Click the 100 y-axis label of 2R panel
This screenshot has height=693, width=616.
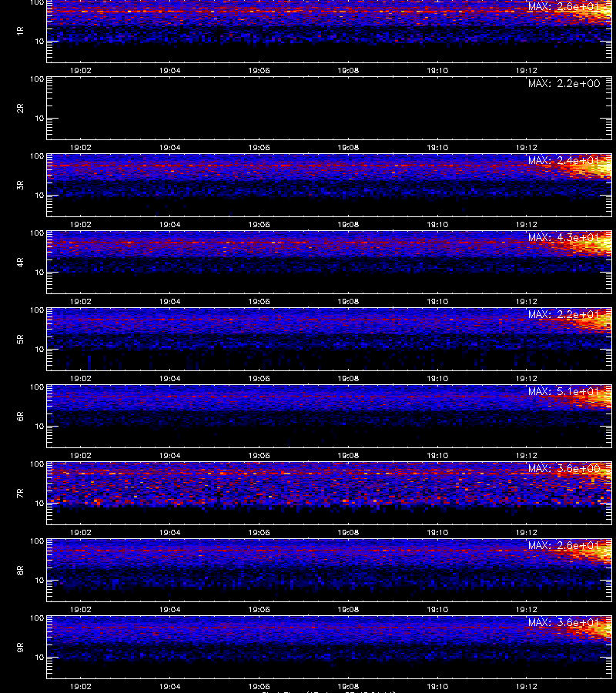coord(37,79)
